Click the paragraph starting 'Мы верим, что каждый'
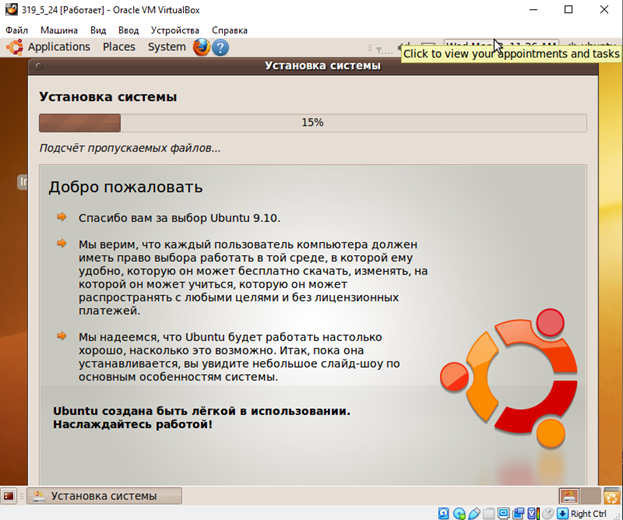This screenshot has width=623, height=520. pos(253,277)
